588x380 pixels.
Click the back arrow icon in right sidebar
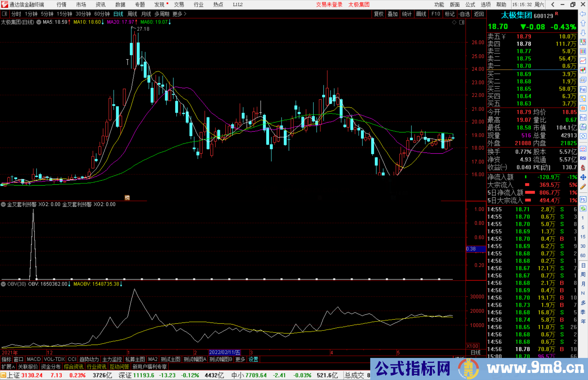point(583,14)
